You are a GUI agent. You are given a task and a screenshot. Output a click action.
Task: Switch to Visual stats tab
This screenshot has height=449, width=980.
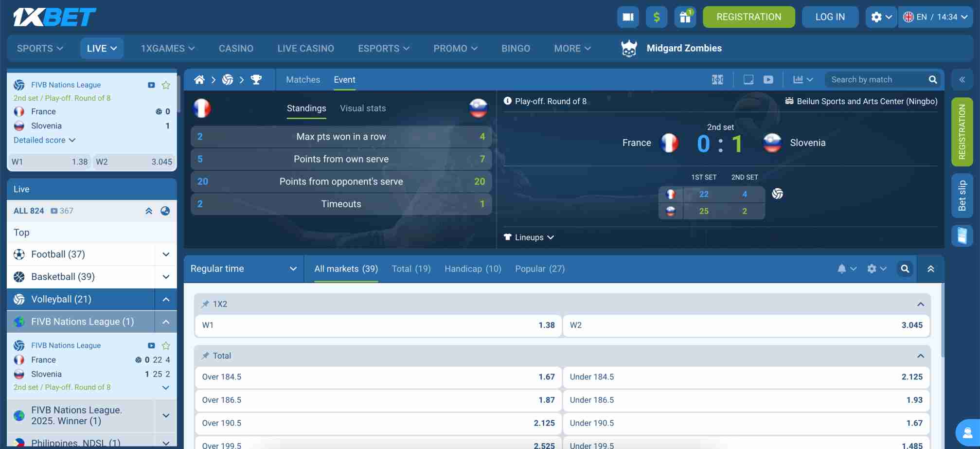[x=363, y=108]
